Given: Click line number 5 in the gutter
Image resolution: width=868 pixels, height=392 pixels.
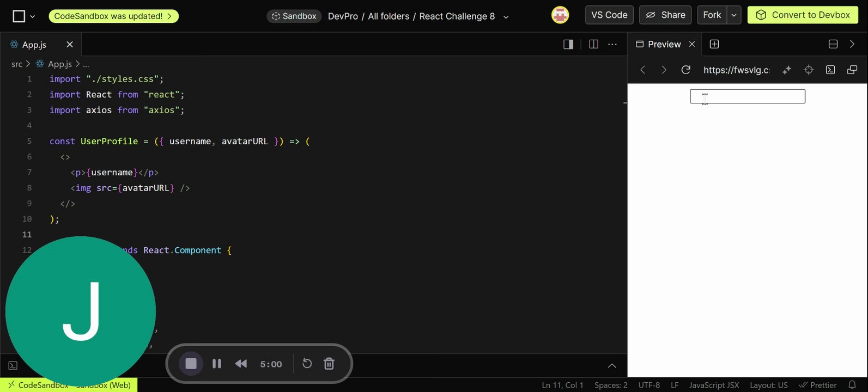Looking at the screenshot, I should [x=29, y=141].
